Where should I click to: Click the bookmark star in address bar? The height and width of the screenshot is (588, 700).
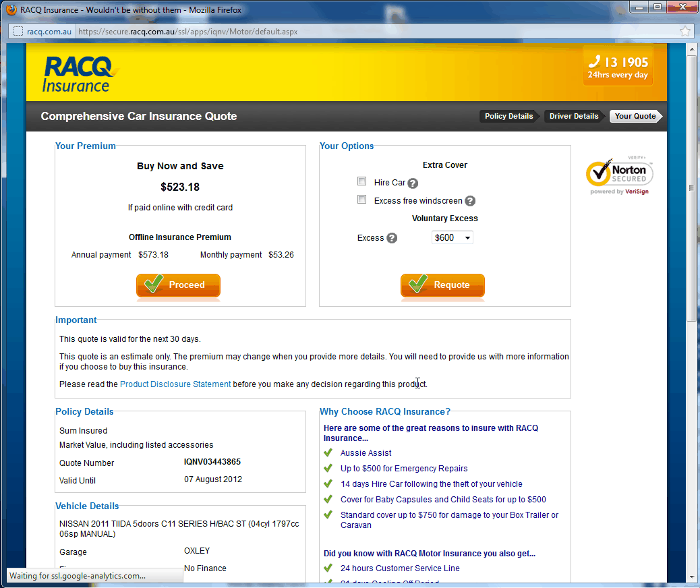tap(684, 31)
